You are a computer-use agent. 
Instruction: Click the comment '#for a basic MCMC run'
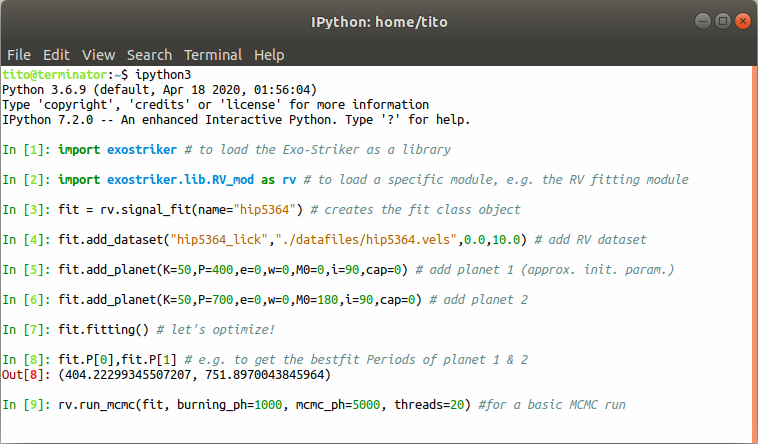552,405
